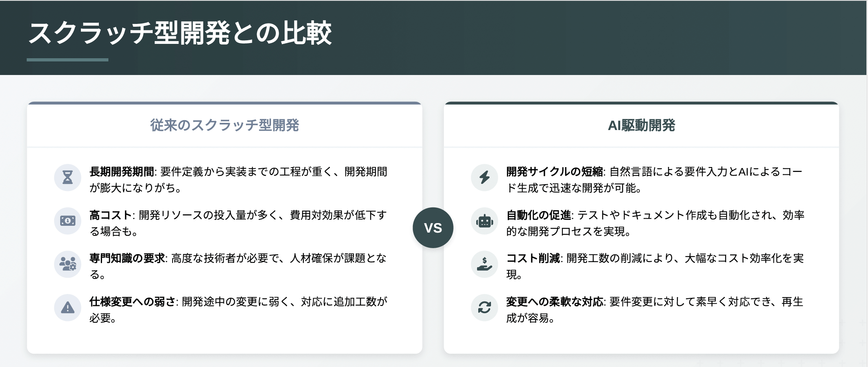The width and height of the screenshot is (868, 367).
Task: Click the users-gear icon beside 専門知識の要求
Action: 68,264
